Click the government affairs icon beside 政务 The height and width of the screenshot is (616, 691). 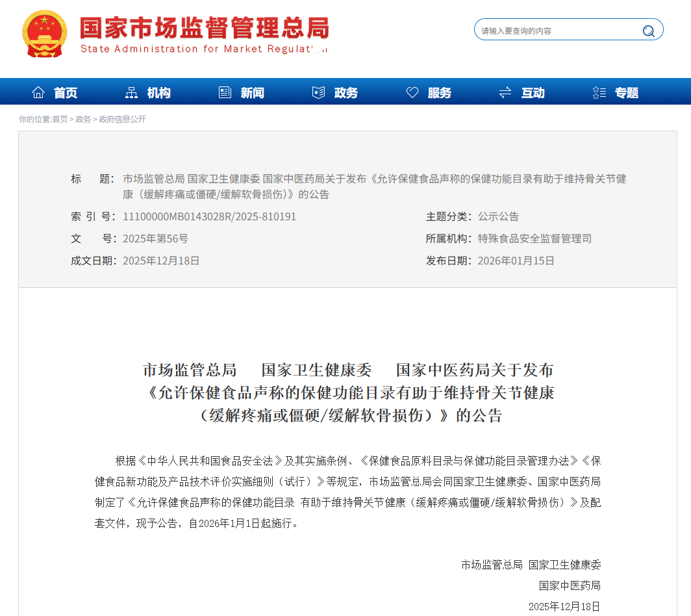click(318, 92)
